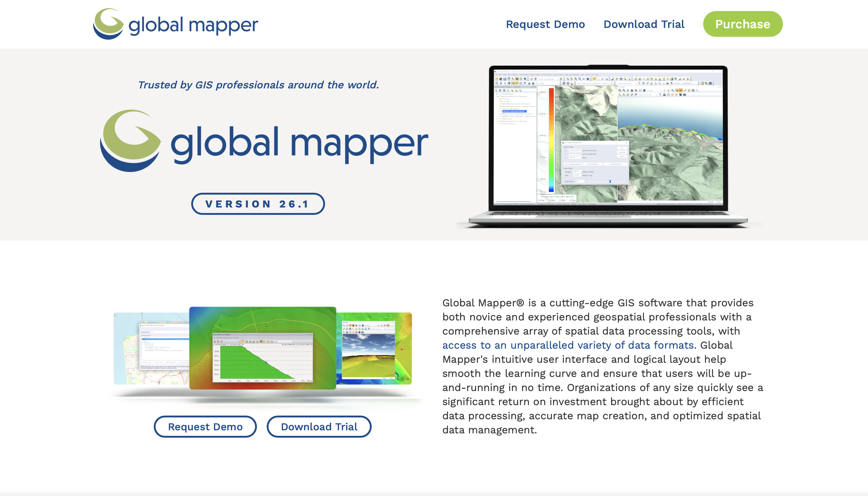Click the Version 26.1 badge
868x496 pixels.
pyautogui.click(x=258, y=204)
